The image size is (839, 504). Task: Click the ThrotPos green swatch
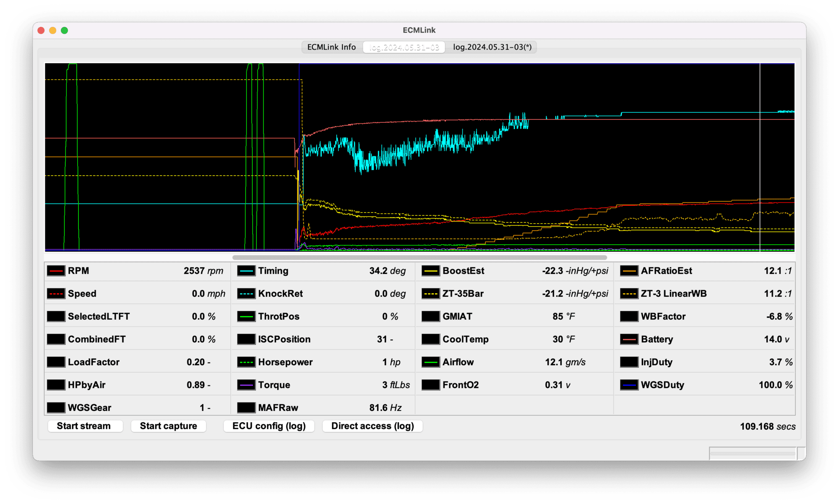[246, 317]
